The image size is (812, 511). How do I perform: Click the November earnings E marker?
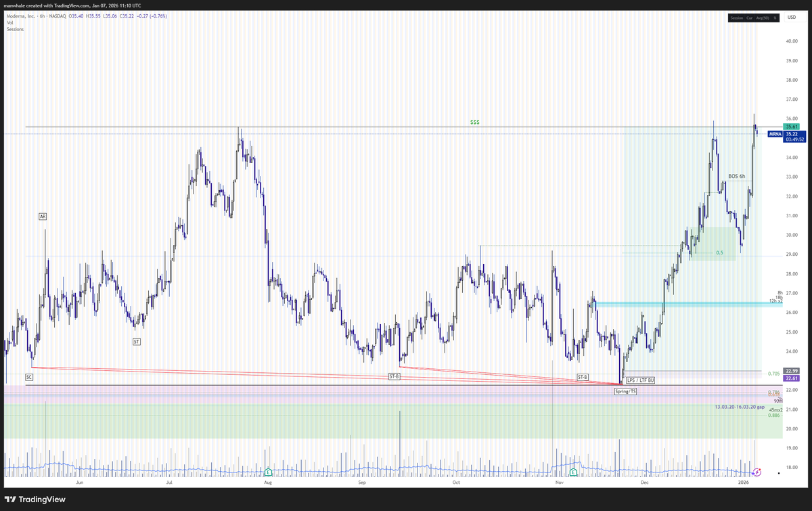point(574,471)
